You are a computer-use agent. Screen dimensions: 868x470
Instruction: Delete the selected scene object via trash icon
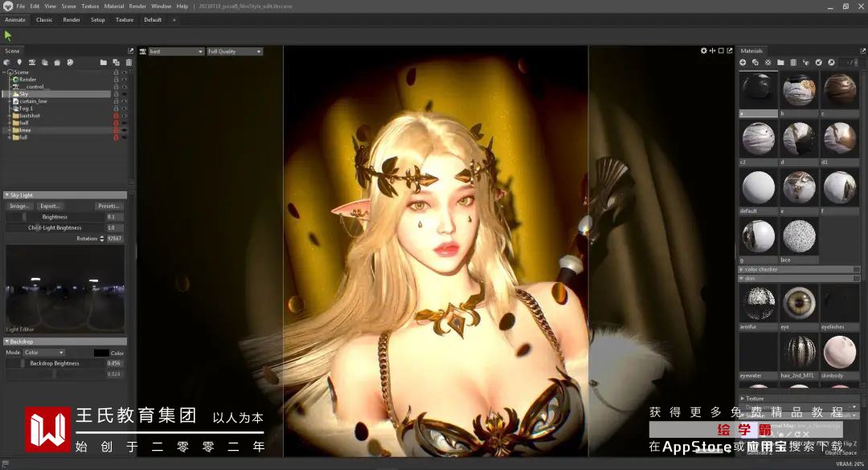click(x=129, y=63)
